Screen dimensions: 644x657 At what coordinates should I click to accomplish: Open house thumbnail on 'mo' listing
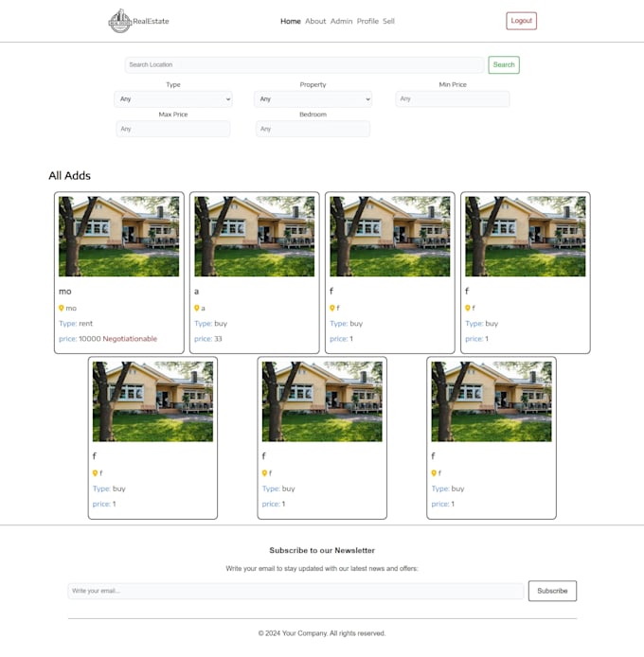click(x=118, y=237)
